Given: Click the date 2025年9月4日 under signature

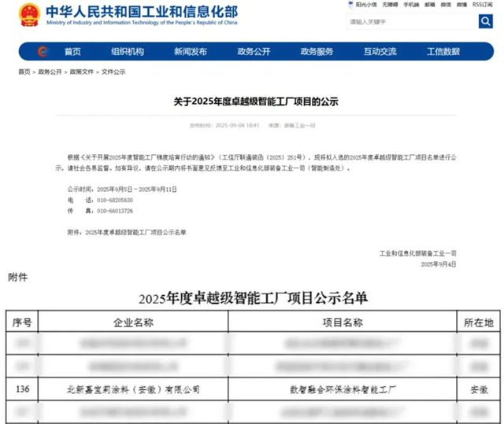Looking at the screenshot, I should [439, 264].
